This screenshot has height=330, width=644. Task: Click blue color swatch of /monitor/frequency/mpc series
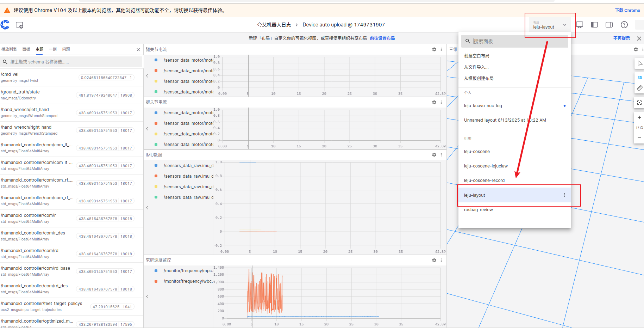[156, 271]
